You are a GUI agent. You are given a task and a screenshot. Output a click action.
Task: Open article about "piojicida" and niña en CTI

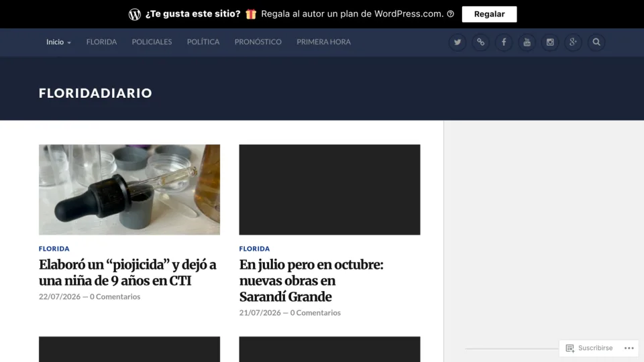click(x=127, y=273)
